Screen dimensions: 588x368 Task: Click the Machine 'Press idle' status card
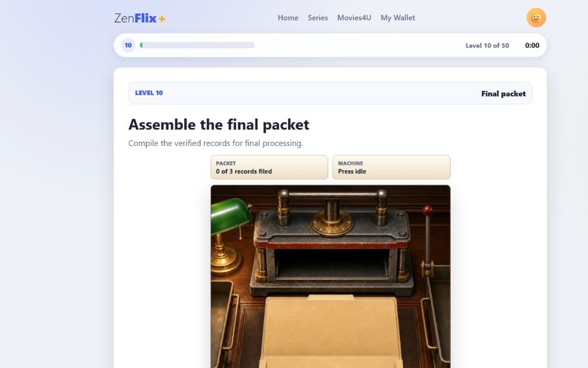tap(391, 167)
